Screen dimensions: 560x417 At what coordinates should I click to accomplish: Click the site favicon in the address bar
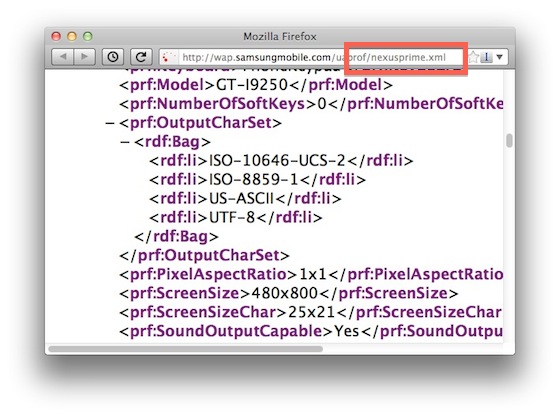169,57
